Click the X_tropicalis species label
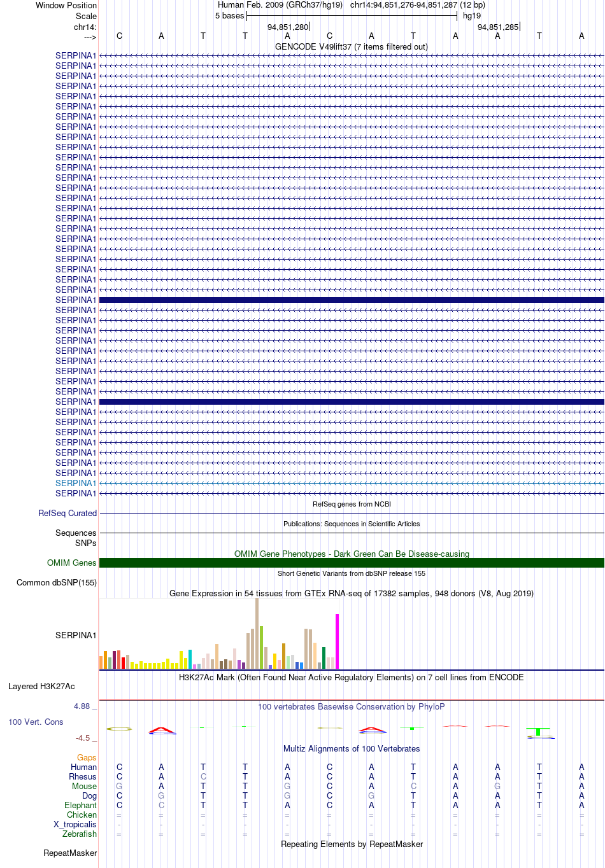Image resolution: width=605 pixels, height=868 pixels. coord(75,824)
